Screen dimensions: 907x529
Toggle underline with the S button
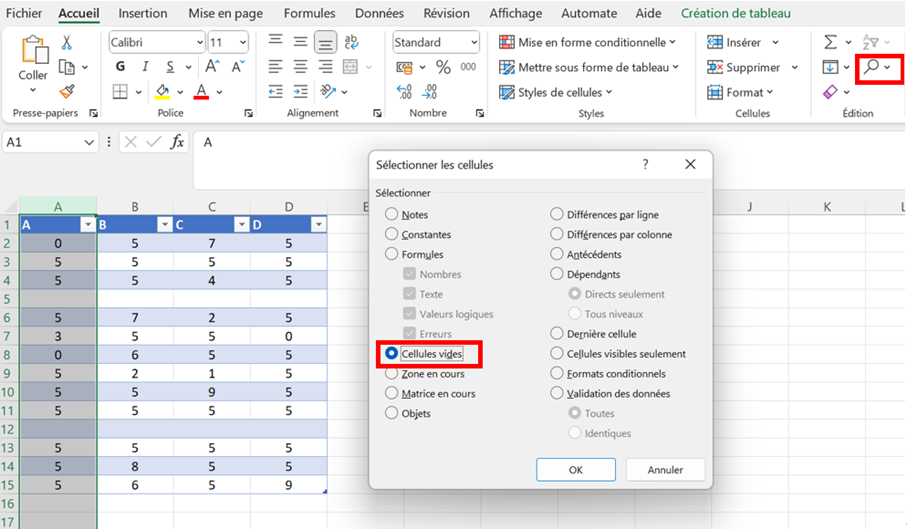pos(170,67)
